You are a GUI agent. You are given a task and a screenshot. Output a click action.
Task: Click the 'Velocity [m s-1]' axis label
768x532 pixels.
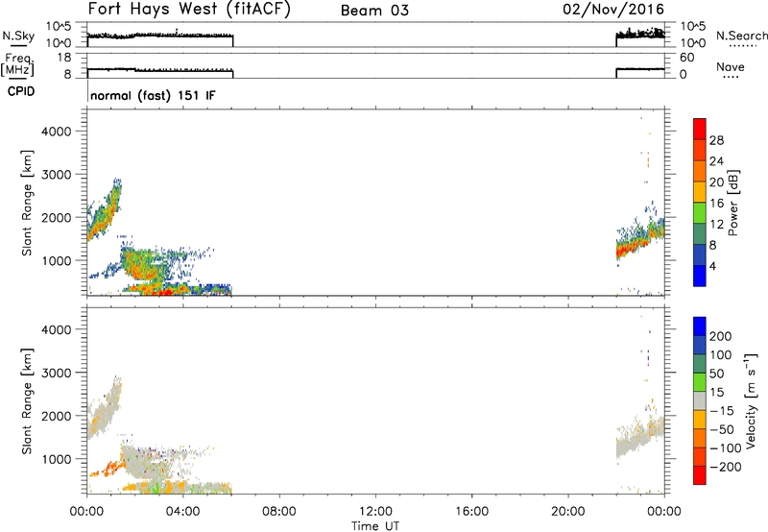[750, 400]
